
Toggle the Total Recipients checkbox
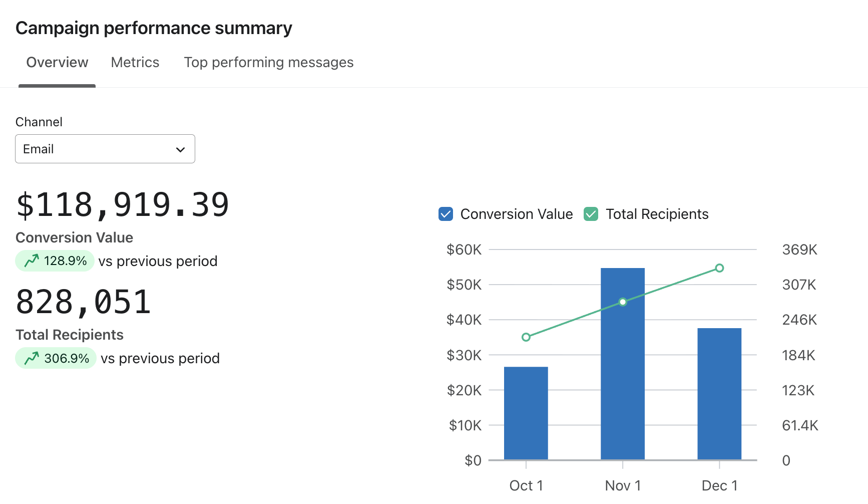[591, 214]
